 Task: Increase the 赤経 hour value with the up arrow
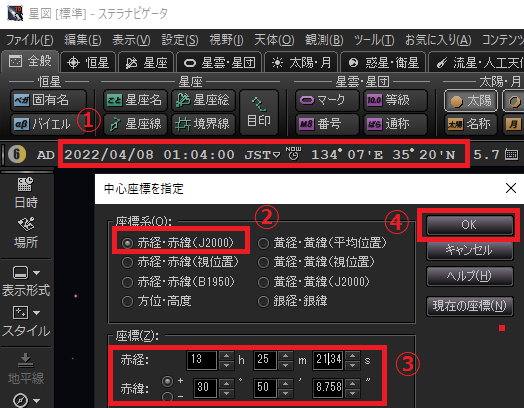(x=227, y=356)
